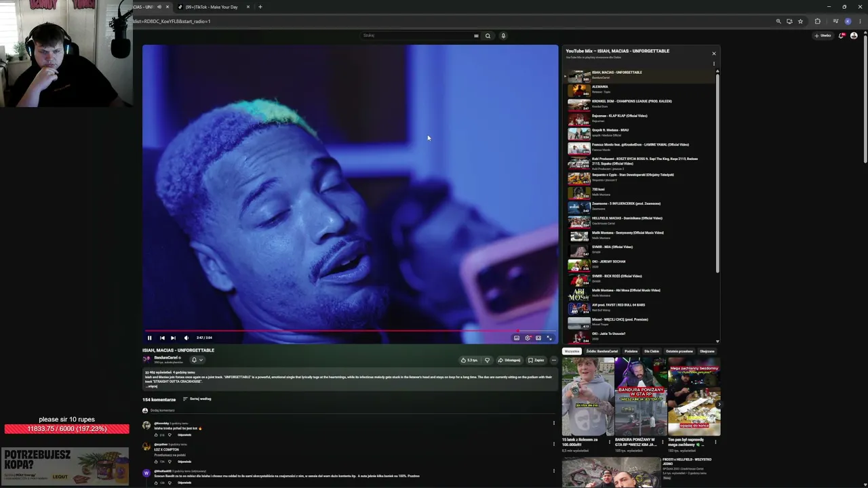Switch player to theater mode
Screen dimensions: 868x488
538,338
